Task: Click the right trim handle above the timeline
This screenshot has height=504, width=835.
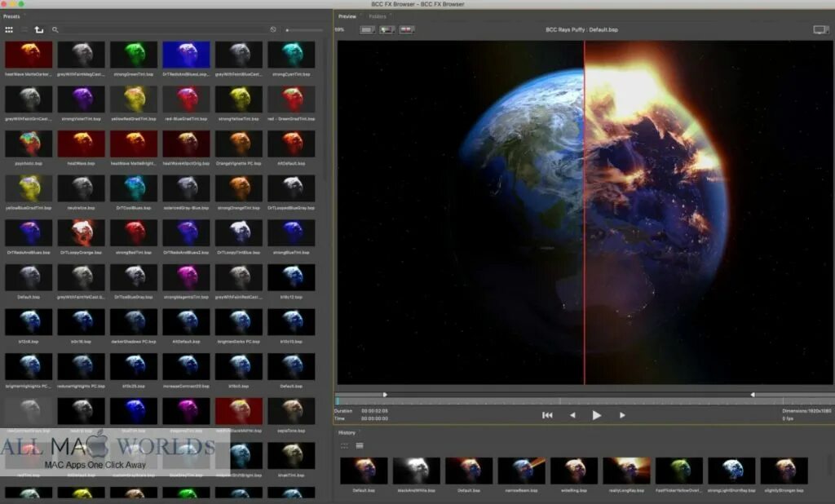Action: point(753,395)
